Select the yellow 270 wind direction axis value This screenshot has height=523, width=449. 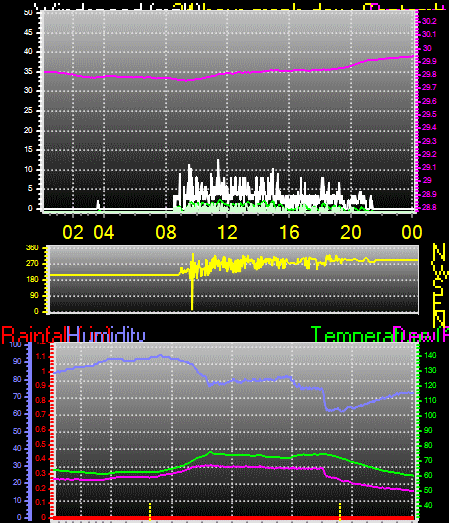click(32, 264)
